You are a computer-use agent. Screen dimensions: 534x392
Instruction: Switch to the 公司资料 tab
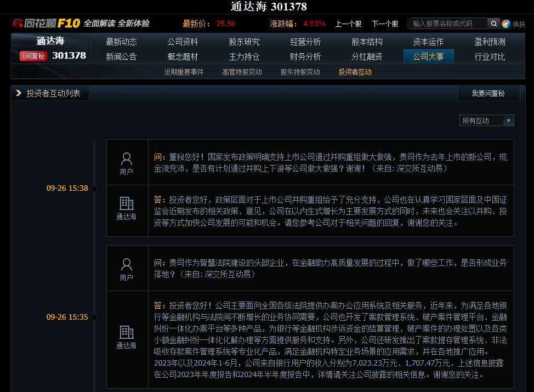[183, 42]
